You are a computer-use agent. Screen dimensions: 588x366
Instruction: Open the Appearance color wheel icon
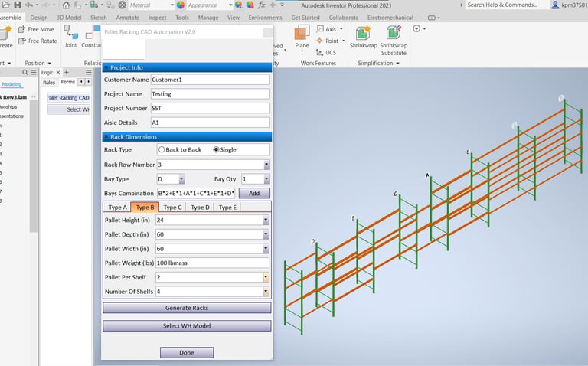point(181,5)
